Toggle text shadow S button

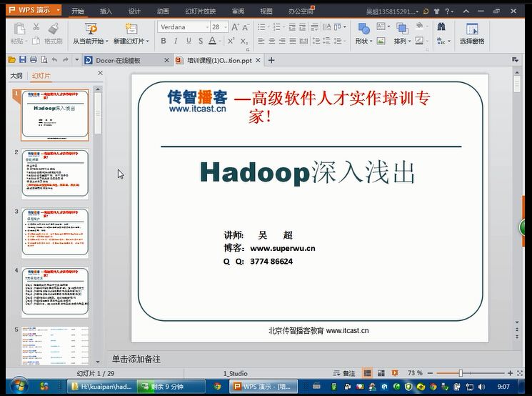pos(201,41)
